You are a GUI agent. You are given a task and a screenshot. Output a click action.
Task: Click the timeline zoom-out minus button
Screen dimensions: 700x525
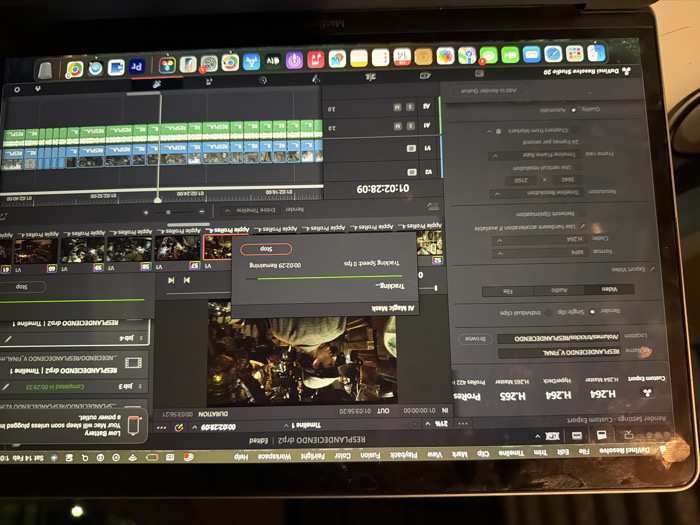click(x=201, y=212)
